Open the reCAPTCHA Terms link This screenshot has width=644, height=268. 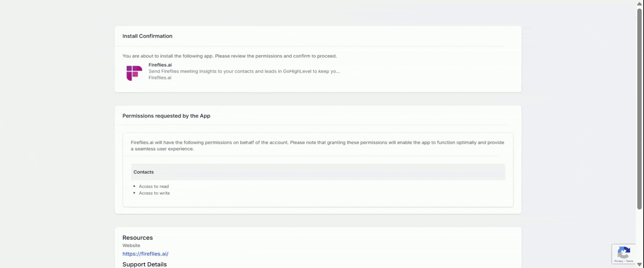pyautogui.click(x=630, y=261)
